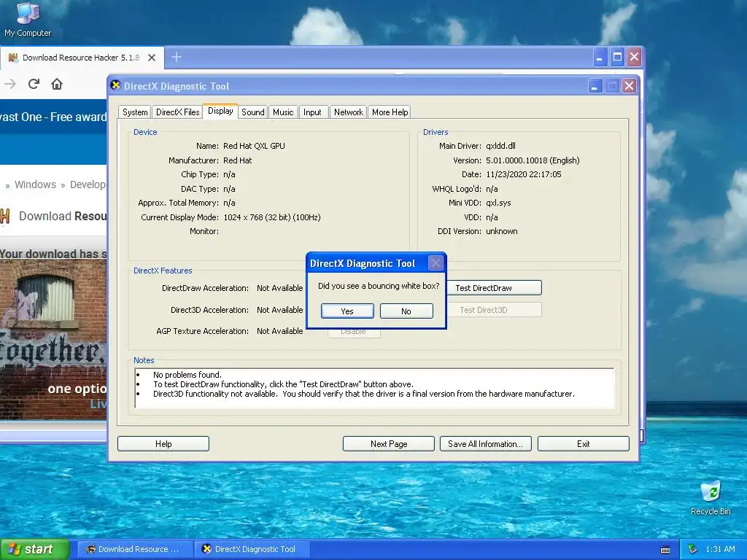Click the browser home icon
The image size is (747, 560).
pyautogui.click(x=57, y=85)
